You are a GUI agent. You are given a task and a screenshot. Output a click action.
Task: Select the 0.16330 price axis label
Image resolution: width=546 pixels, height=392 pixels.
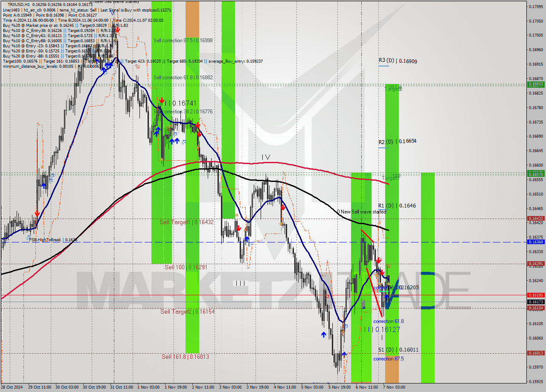(536, 252)
